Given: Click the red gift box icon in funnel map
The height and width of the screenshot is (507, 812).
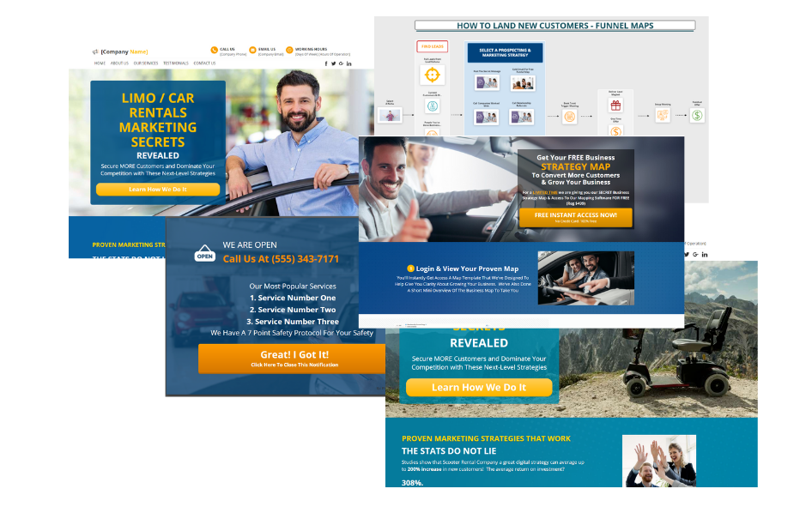Looking at the screenshot, I should pyautogui.click(x=615, y=106).
